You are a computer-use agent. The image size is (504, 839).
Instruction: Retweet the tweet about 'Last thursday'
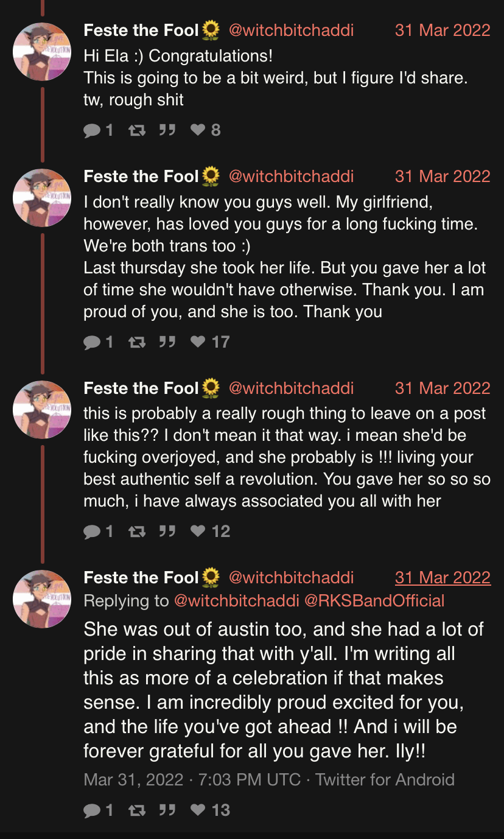coord(136,342)
